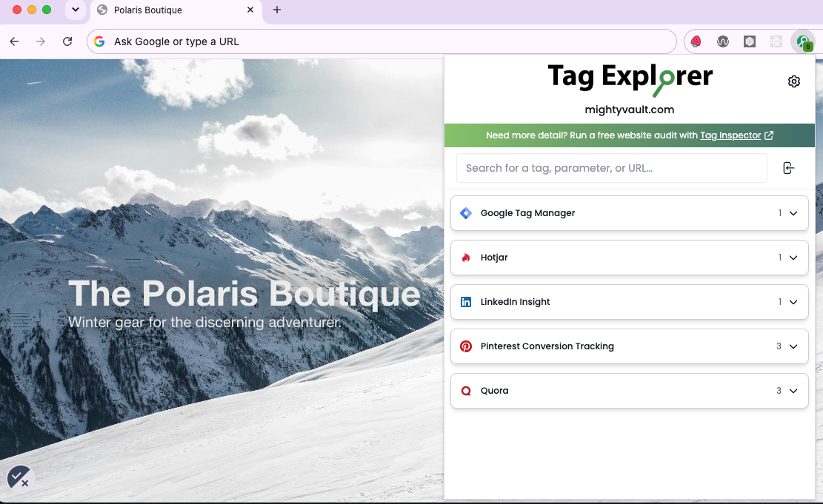Screen dimensions: 823x504
Task: Follow the Tag Inspector link
Action: [730, 135]
